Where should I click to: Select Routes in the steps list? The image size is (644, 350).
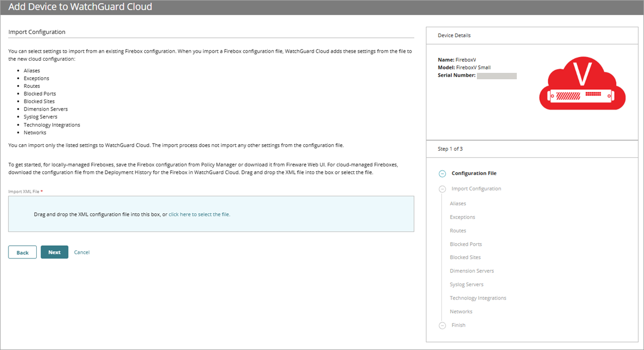click(458, 231)
